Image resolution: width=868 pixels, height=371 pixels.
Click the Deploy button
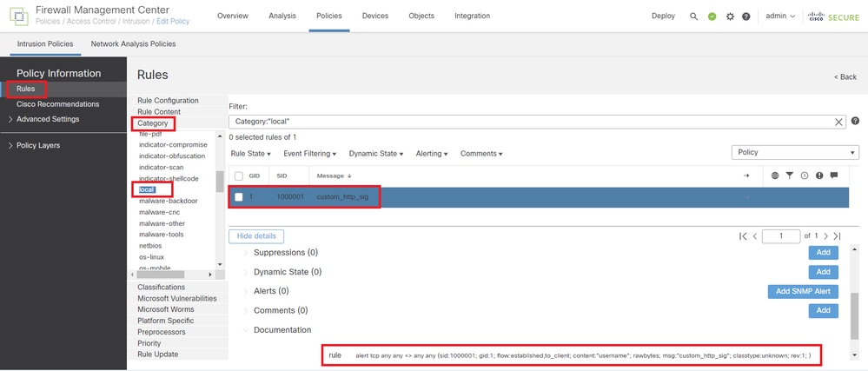[663, 16]
